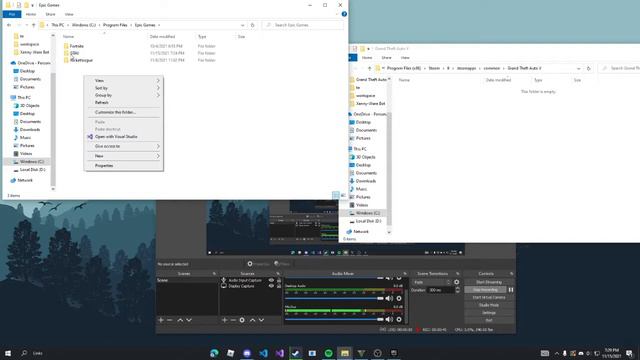Click the Search Epic Games field
Viewport: 640px width, 360px height.
302,25
